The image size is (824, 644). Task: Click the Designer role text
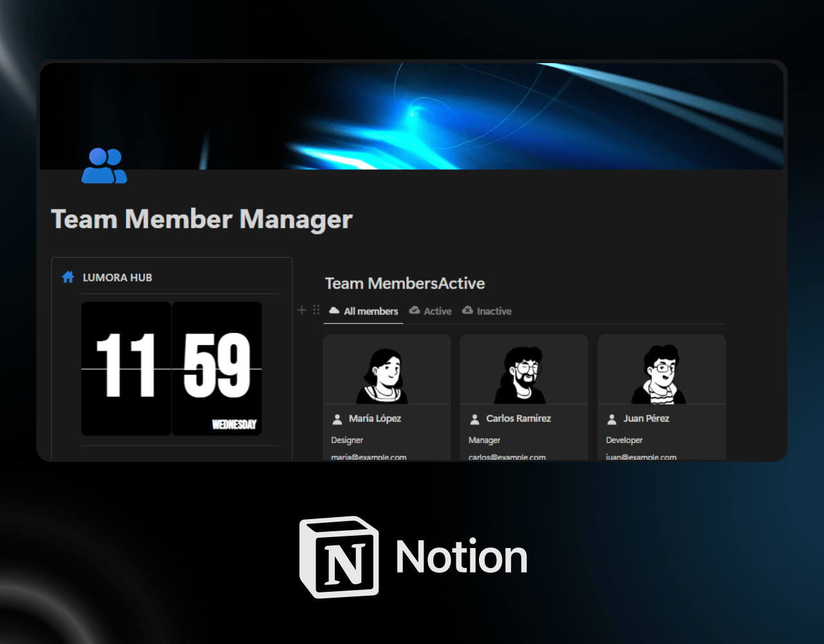347,440
